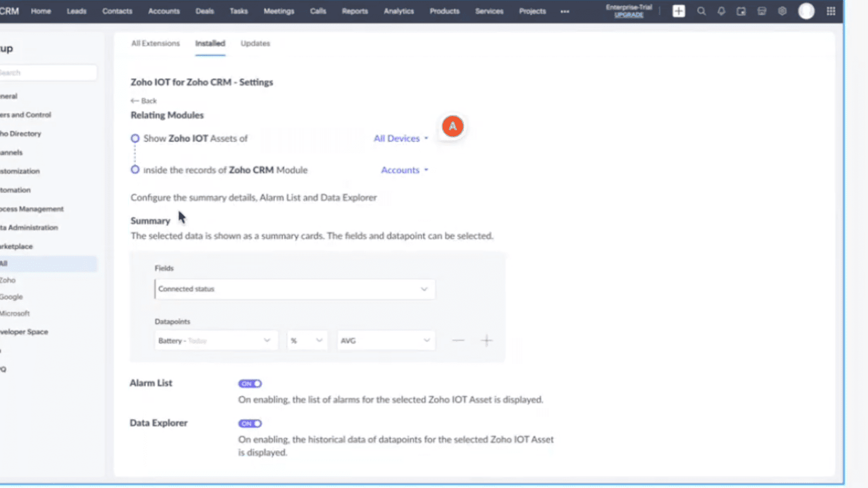Screen dimensions: 868x488
Task: Open Automation in the setup sidebar
Action: [15, 190]
